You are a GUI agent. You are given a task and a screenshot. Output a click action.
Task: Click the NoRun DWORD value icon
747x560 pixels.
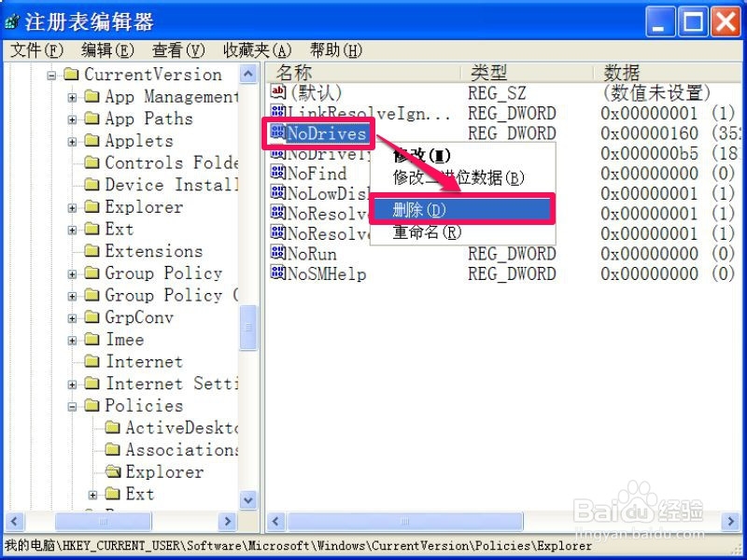point(277,253)
